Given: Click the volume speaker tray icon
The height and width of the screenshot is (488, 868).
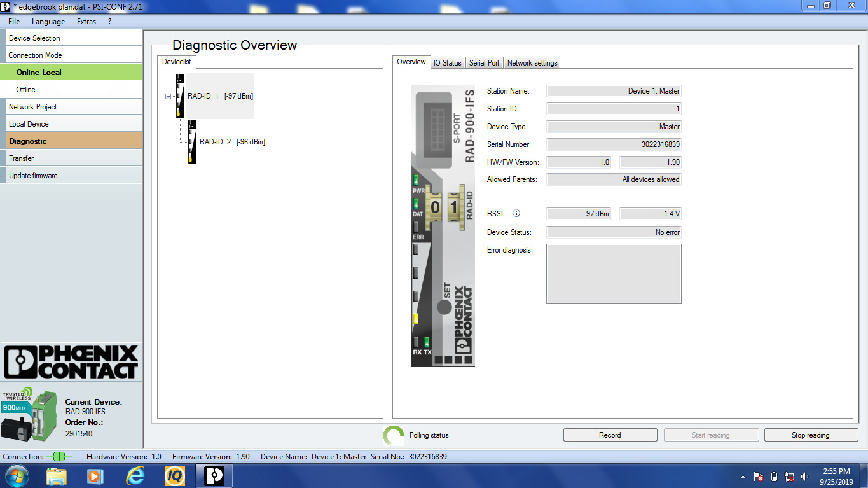Looking at the screenshot, I should point(805,477).
